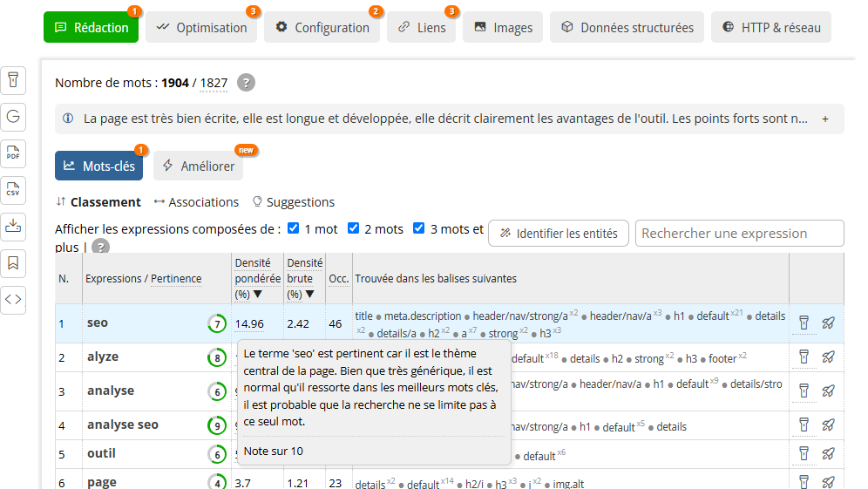Delete the 'outil' row with trash icon

[x=804, y=453]
